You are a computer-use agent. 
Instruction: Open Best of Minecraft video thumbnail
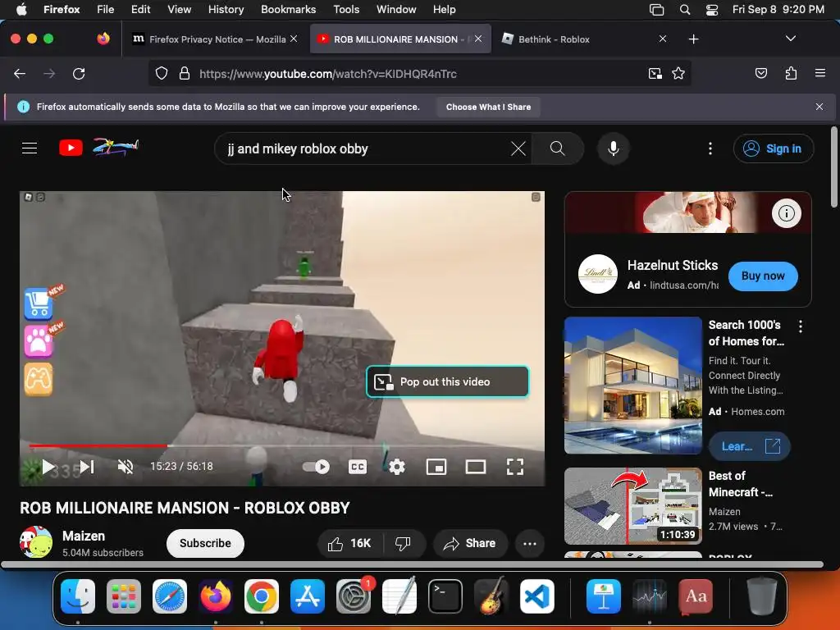[632, 506]
